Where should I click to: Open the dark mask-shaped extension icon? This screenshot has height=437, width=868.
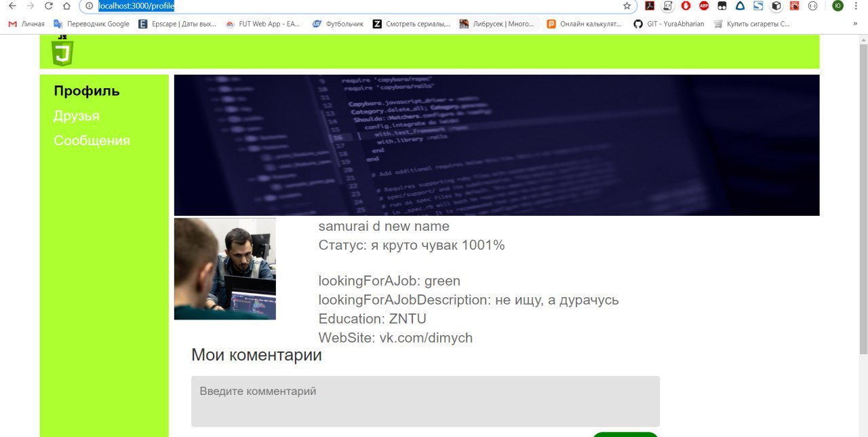click(x=722, y=6)
